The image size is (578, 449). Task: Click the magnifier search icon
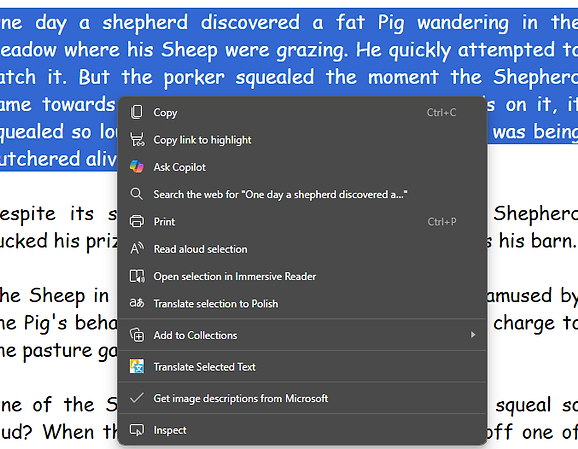tap(137, 194)
